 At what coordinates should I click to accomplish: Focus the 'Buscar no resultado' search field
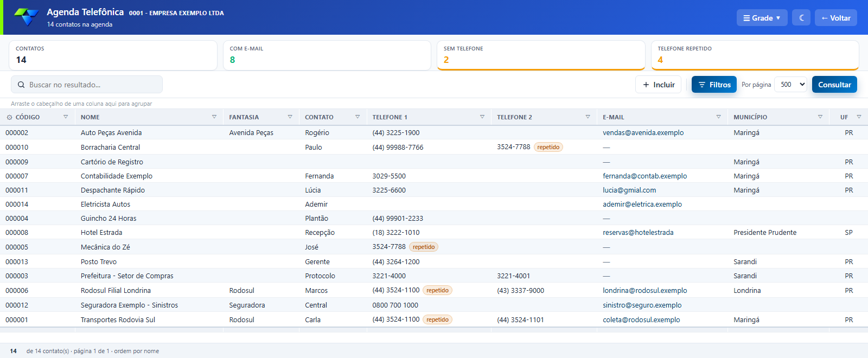coord(87,85)
